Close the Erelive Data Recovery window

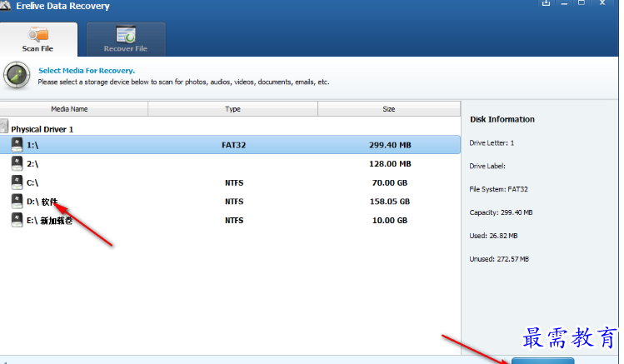[602, 3]
